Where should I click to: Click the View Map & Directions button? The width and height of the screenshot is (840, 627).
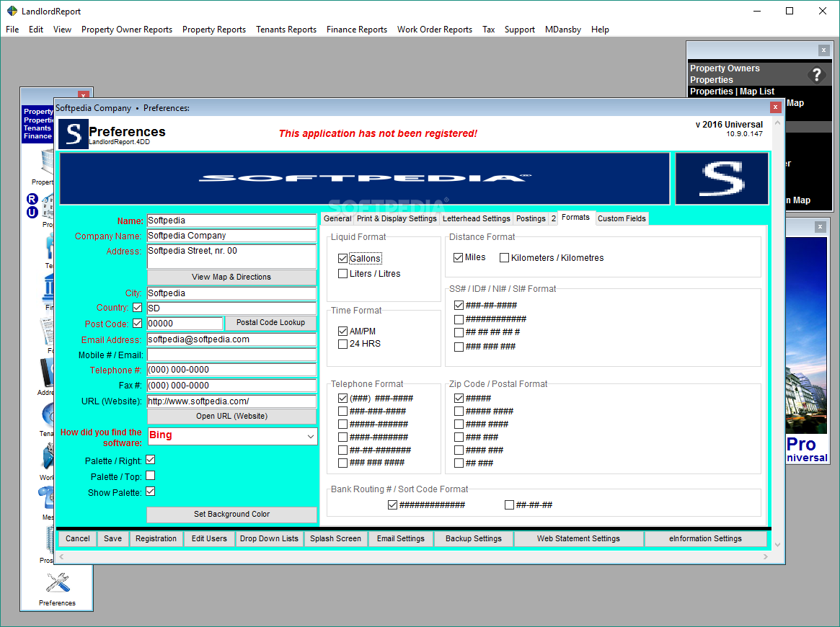pyautogui.click(x=231, y=277)
